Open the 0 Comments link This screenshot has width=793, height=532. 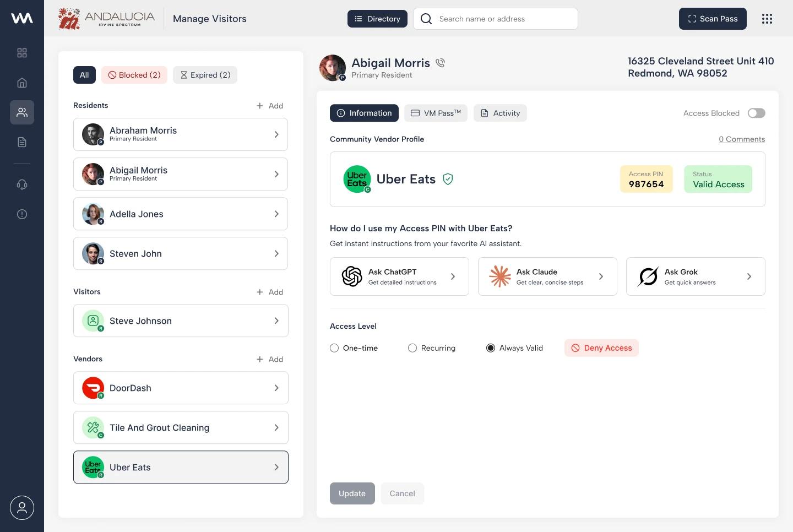(742, 139)
